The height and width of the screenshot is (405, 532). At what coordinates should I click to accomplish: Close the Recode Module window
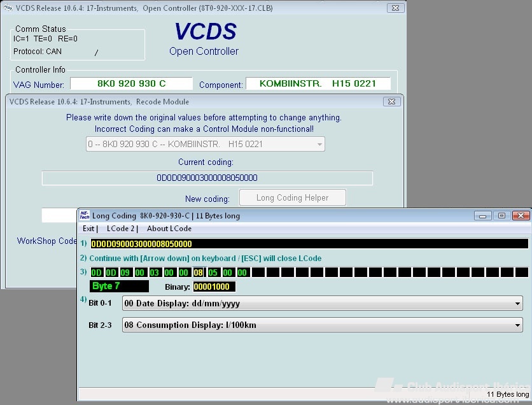click(391, 101)
